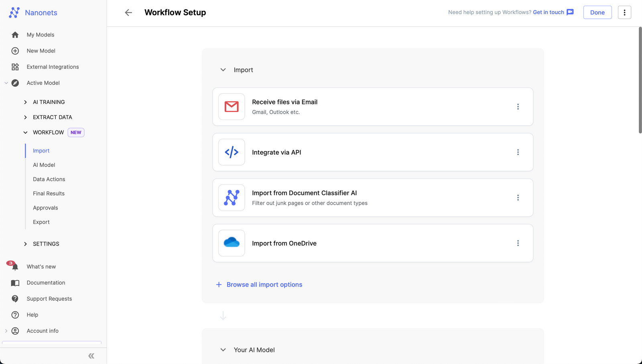642x364 pixels.
Task: Click the New Model plus icon
Action: tap(15, 51)
